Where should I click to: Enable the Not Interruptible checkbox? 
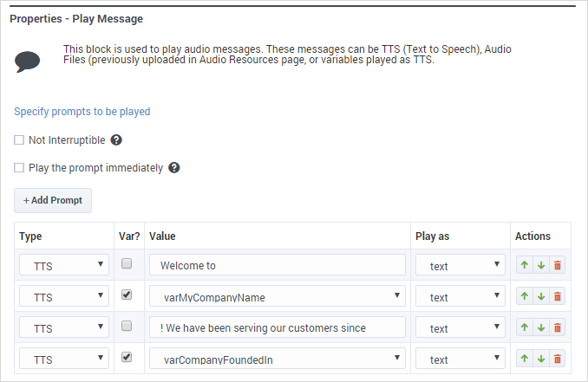click(19, 139)
